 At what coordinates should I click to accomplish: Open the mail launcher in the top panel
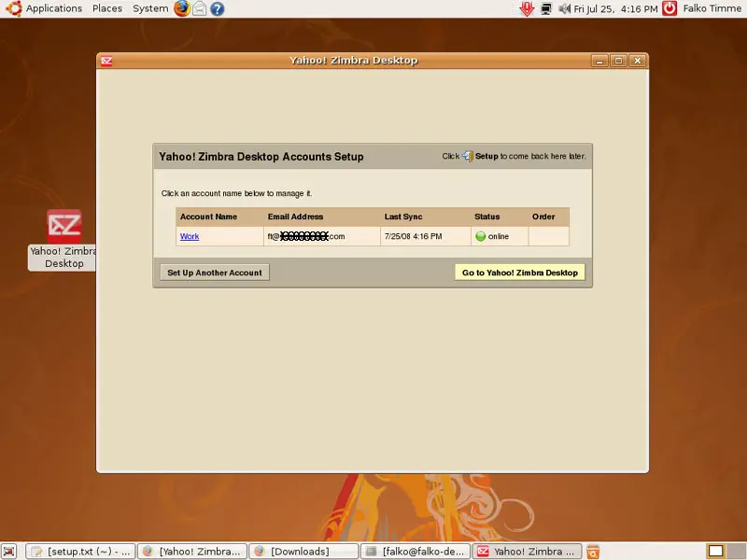tap(200, 8)
